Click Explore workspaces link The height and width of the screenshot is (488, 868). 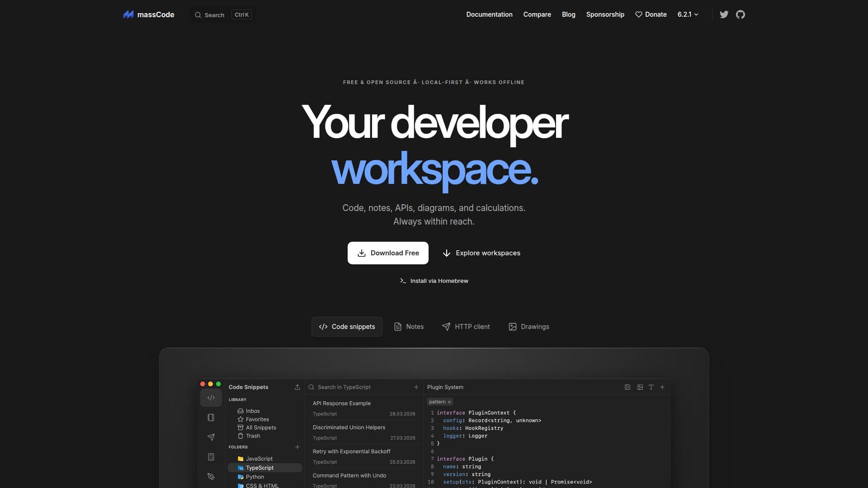tap(481, 253)
